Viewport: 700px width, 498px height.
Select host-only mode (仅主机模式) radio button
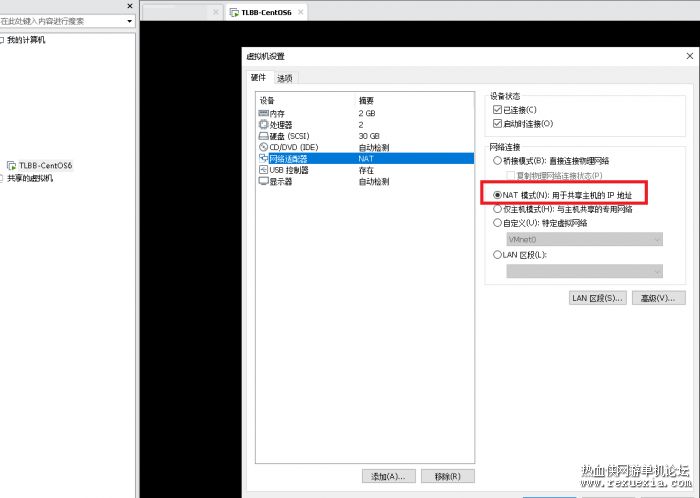tap(497, 208)
